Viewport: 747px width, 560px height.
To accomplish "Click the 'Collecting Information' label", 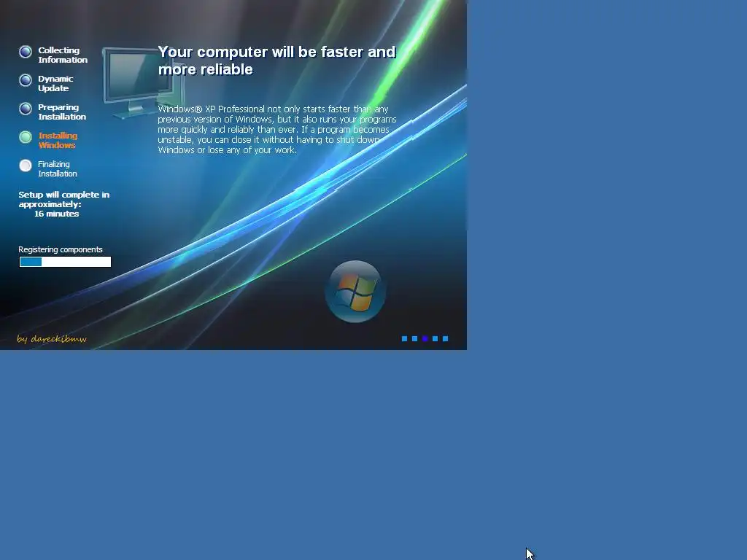I will tap(63, 55).
